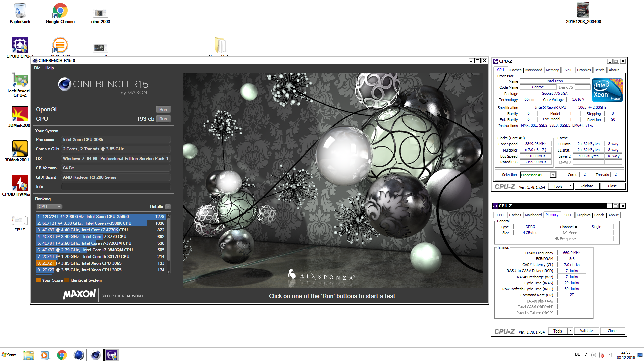Switch to CPU tab in lower CPU-Z

point(500,215)
